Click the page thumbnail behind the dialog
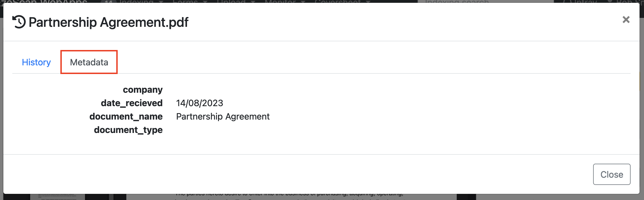The image size is (644, 200). point(57,197)
